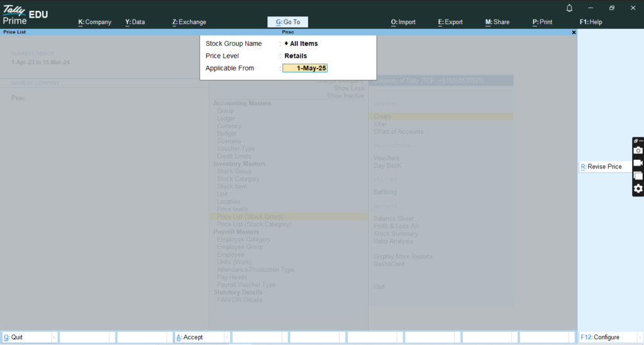Click the F12: Configure button
This screenshot has width=644, height=345.
click(x=607, y=337)
